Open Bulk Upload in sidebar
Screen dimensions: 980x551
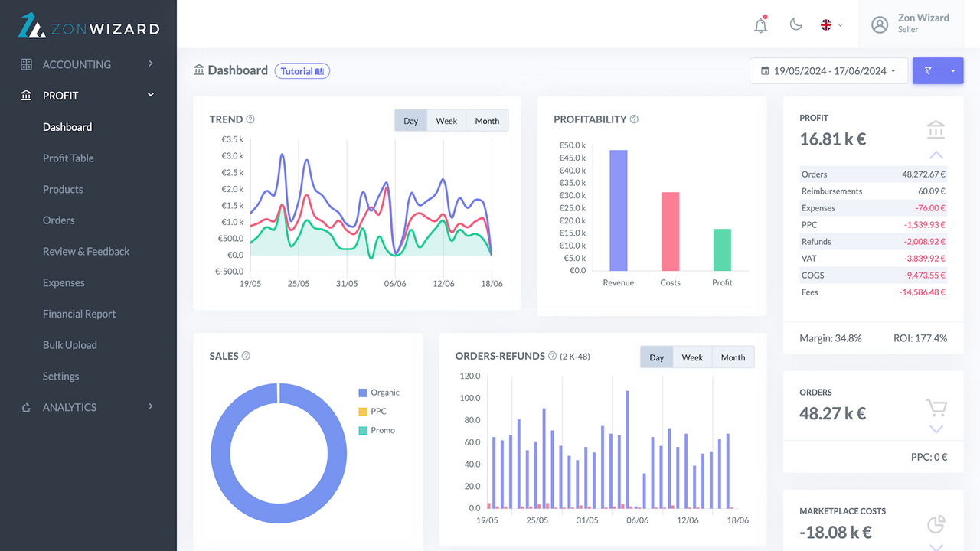tap(70, 345)
